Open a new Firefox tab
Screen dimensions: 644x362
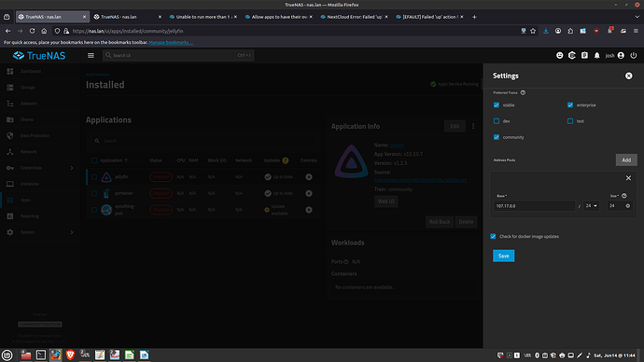pos(474,17)
